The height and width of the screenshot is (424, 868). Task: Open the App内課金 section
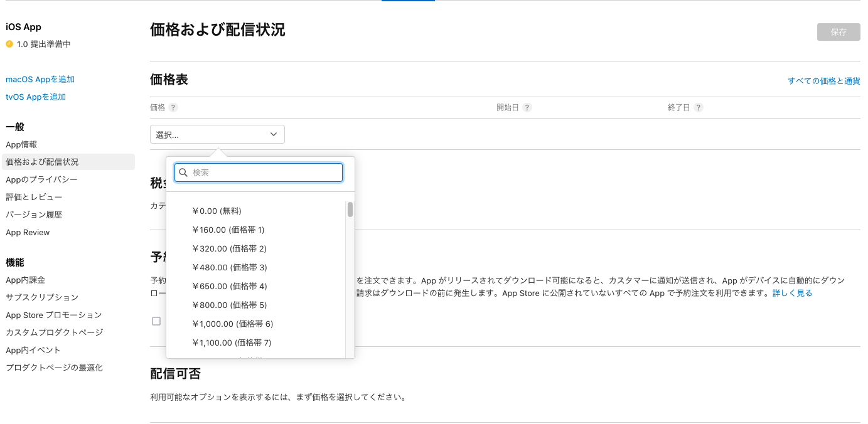(x=25, y=280)
